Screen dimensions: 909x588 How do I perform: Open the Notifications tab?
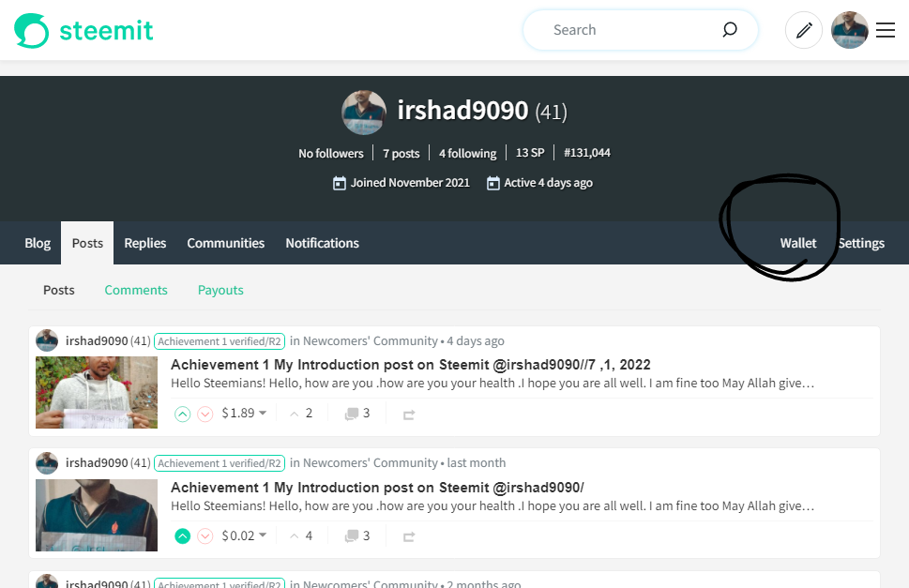click(323, 243)
